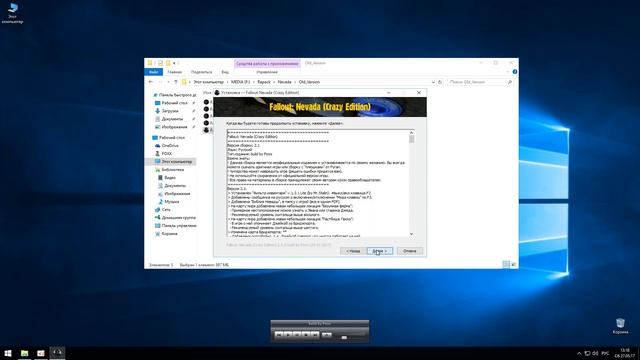The width and height of the screenshot is (640, 360).
Task: Click the next-track button on player widget
Action: coord(315,335)
